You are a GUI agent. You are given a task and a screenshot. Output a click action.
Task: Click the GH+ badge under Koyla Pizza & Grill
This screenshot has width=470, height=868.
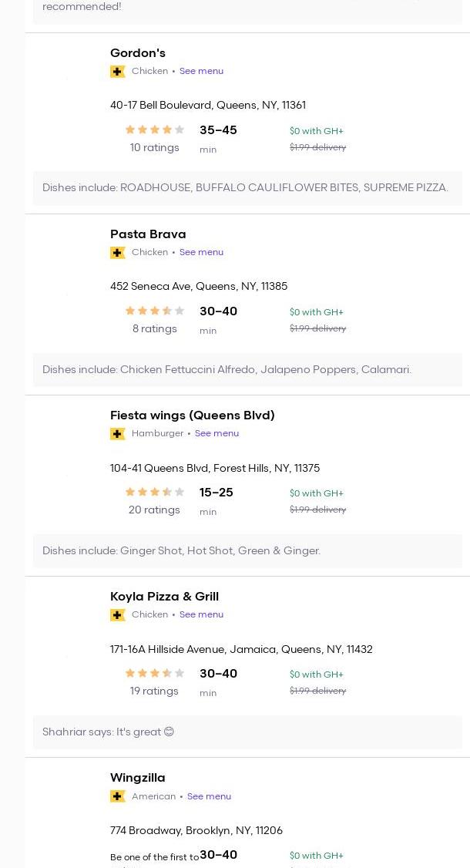118,615
